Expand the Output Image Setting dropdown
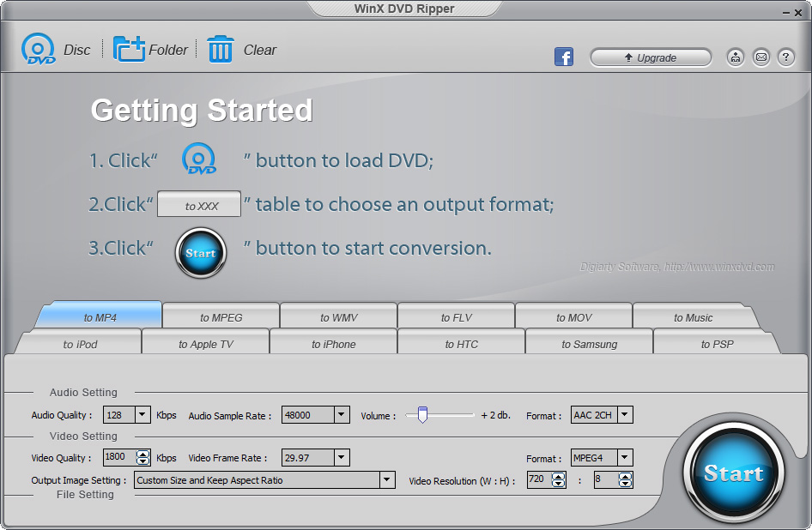The height and width of the screenshot is (530, 812). (x=387, y=480)
